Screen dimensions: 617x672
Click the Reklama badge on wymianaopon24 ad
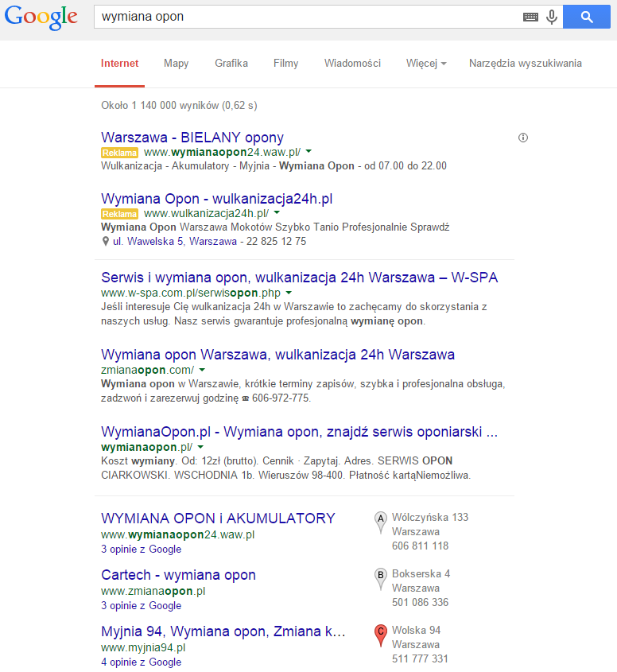point(119,153)
